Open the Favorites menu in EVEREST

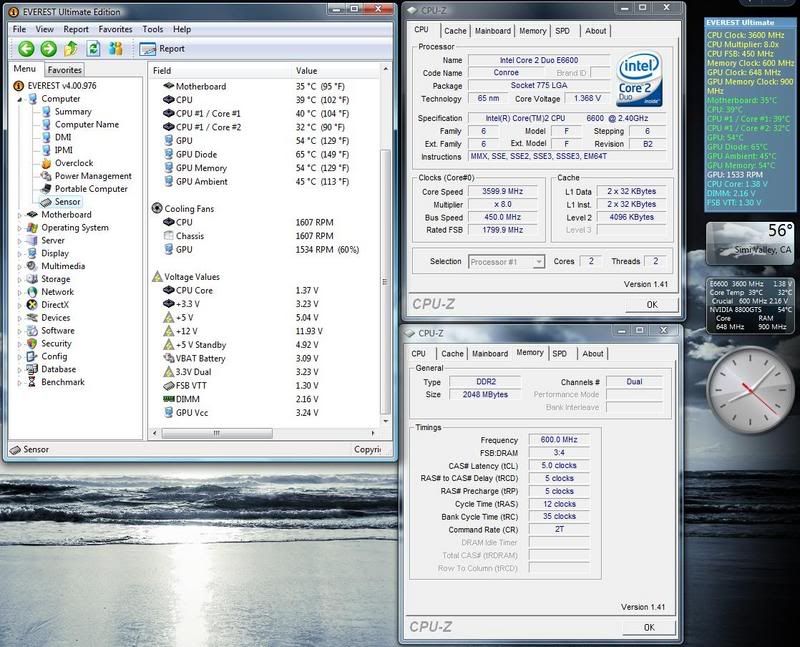pyautogui.click(x=115, y=30)
